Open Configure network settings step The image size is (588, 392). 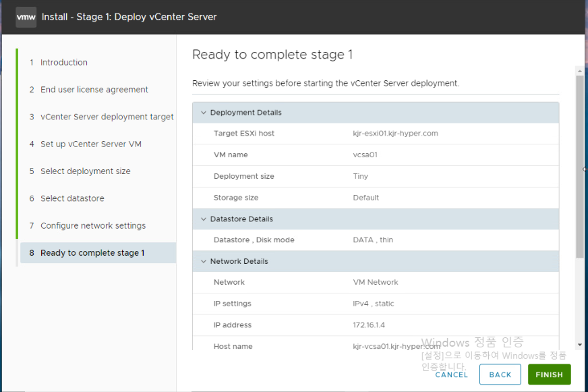pyautogui.click(x=93, y=225)
